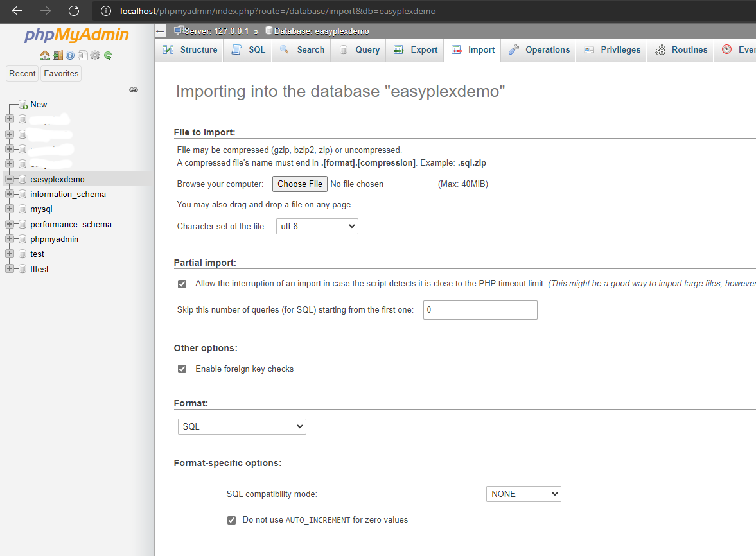Click the browser page reload icon
Image resolution: width=756 pixels, height=556 pixels.
74,11
